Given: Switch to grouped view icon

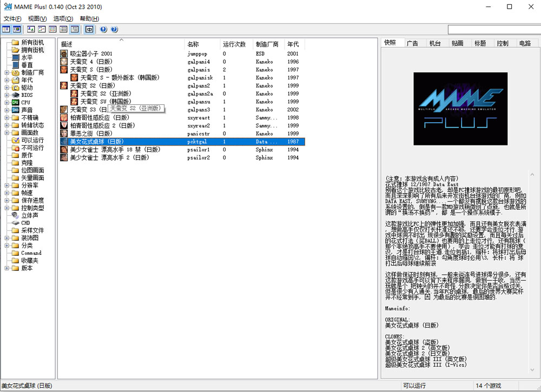Looking at the screenshot, I should point(75,29).
